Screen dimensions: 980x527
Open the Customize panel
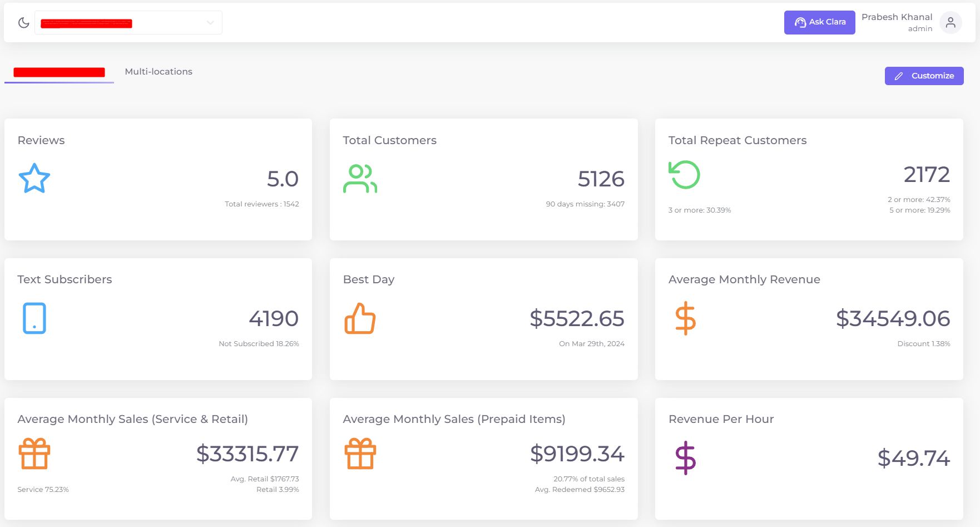(923, 76)
